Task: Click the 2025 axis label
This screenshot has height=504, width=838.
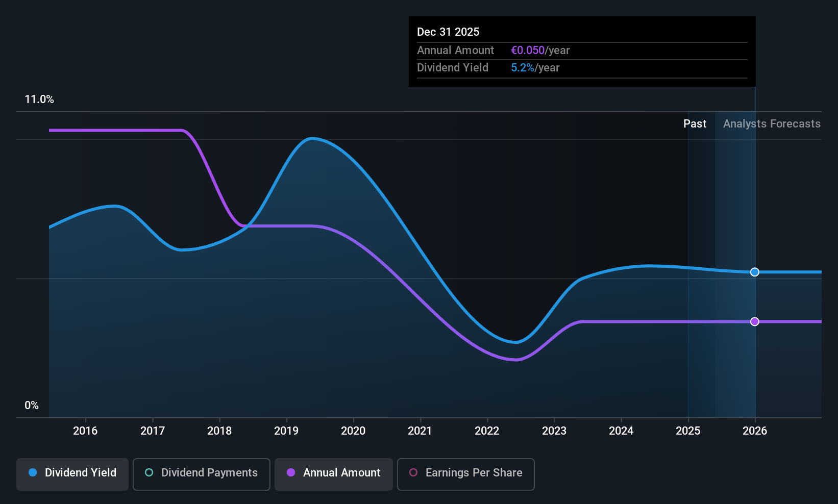Action: coord(688,431)
